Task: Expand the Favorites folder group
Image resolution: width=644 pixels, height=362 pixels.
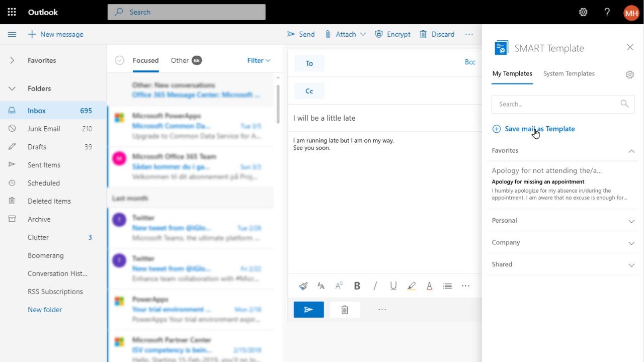Action: tap(12, 60)
